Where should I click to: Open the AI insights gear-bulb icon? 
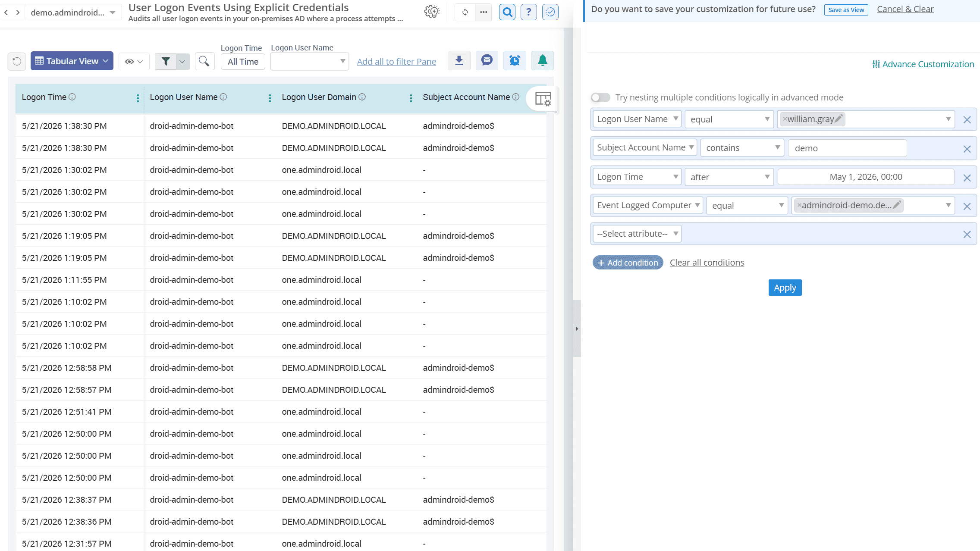coord(432,12)
